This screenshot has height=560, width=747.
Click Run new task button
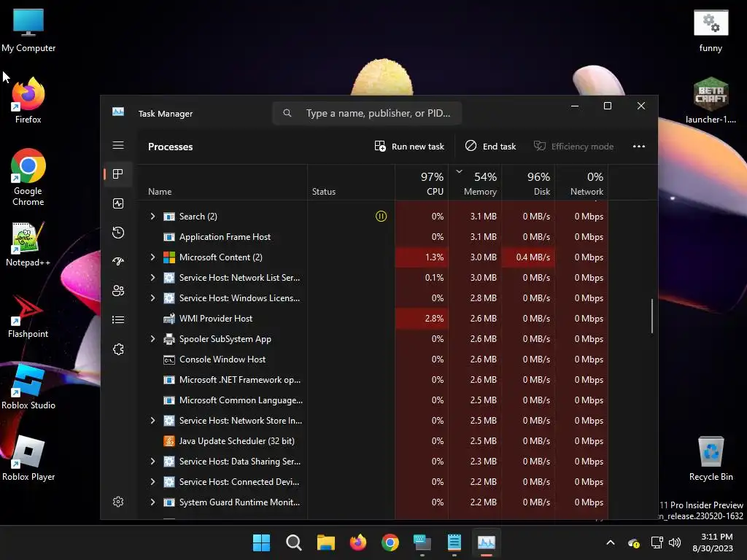click(409, 146)
